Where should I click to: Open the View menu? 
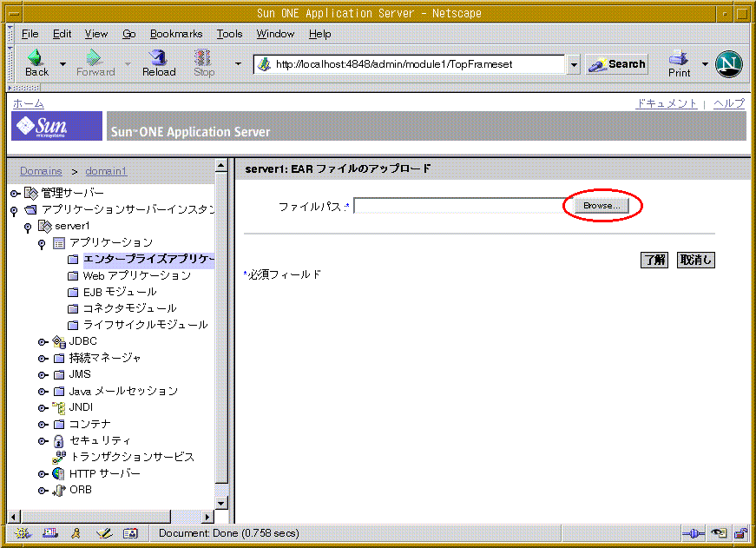[x=96, y=34]
